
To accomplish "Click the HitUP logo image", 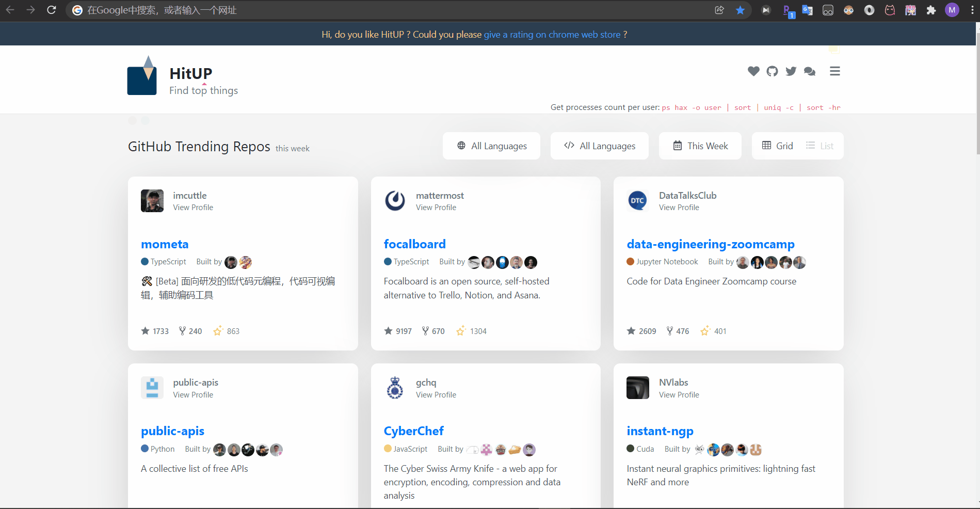I will click(142, 75).
